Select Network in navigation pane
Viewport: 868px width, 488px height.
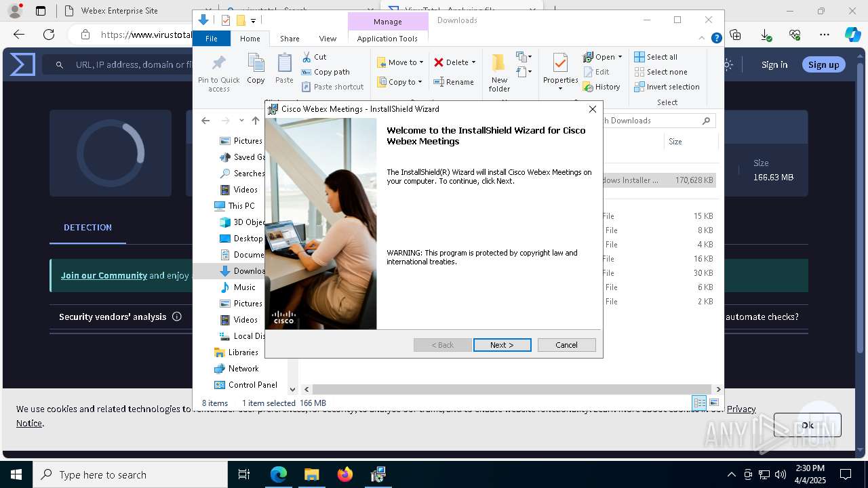[x=236, y=368]
